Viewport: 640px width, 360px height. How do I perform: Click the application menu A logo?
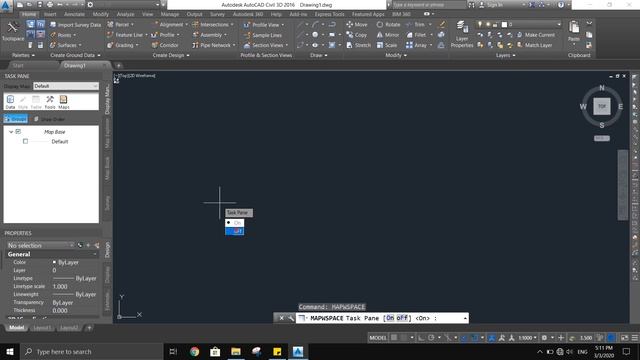(x=6, y=5)
